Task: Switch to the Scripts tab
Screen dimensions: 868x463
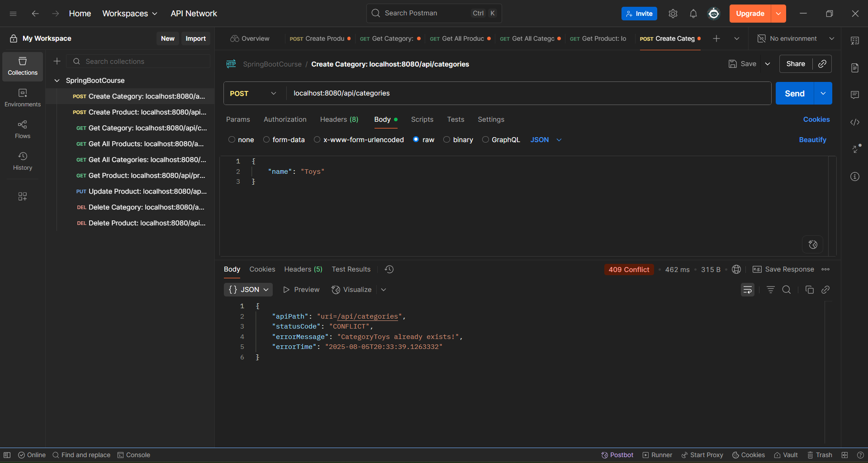Action: point(422,119)
